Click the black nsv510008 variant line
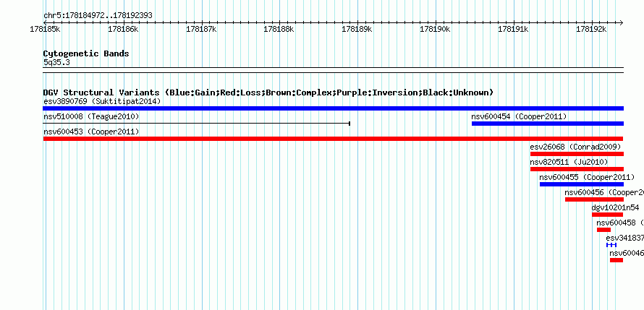Screen dimensions: 644x310 [196, 123]
